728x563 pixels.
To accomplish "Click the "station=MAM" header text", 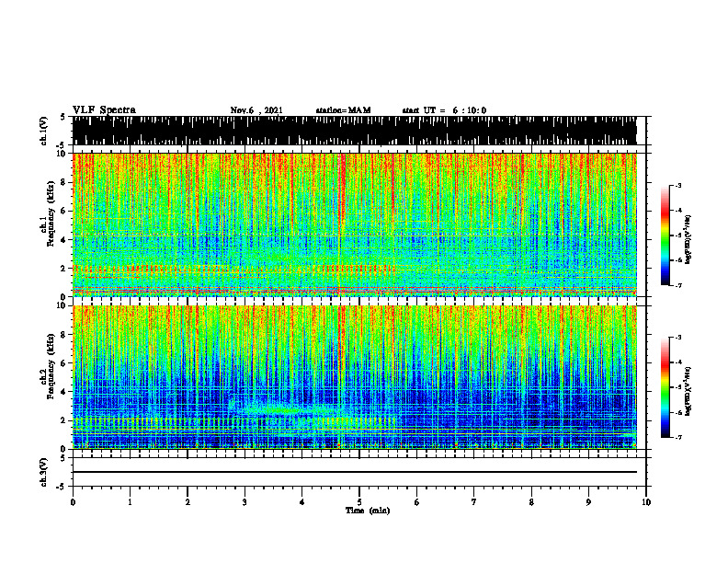I will (x=343, y=110).
